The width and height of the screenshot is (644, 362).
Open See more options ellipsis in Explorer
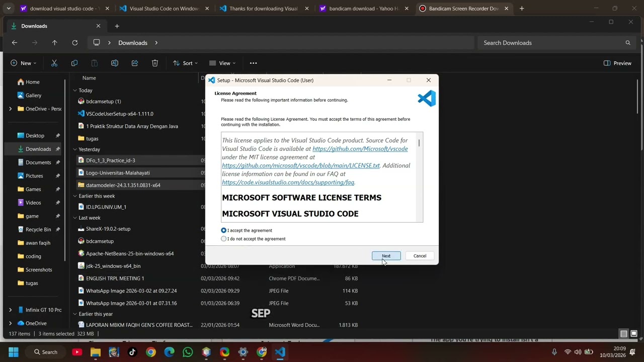click(254, 63)
